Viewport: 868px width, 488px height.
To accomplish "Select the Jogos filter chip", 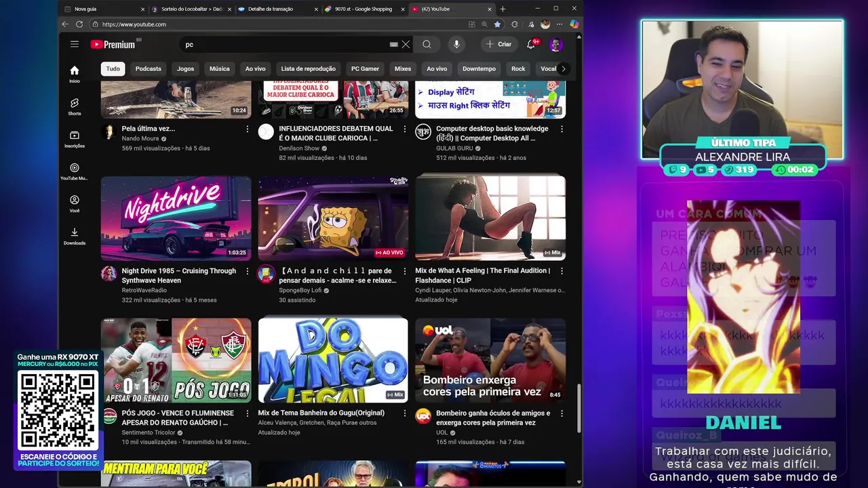I will coord(185,68).
